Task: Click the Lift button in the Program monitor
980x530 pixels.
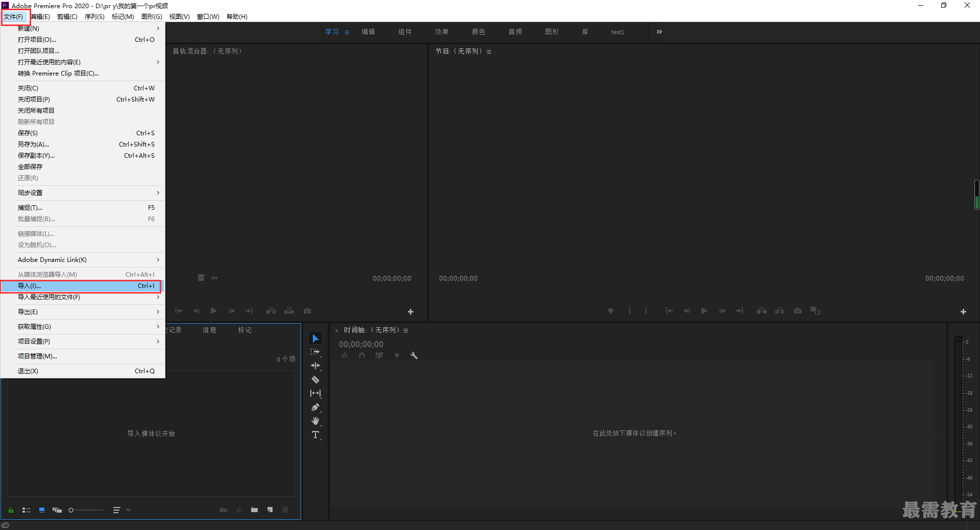Action: (762, 311)
